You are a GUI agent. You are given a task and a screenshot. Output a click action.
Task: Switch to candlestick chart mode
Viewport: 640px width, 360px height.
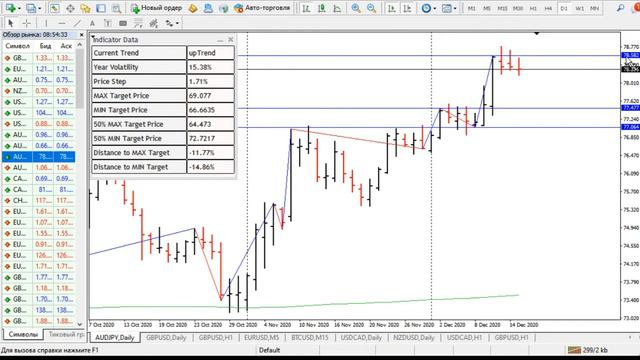[x=322, y=8]
